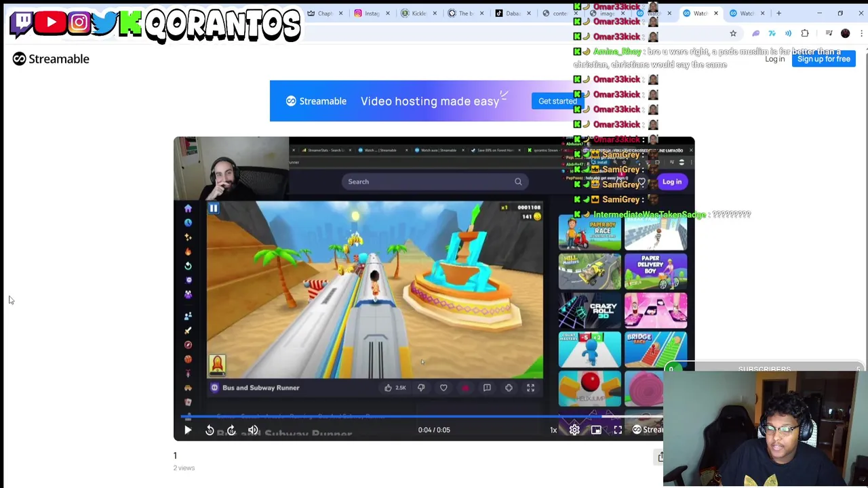Click the Twitch logo in overlay

click(x=22, y=23)
